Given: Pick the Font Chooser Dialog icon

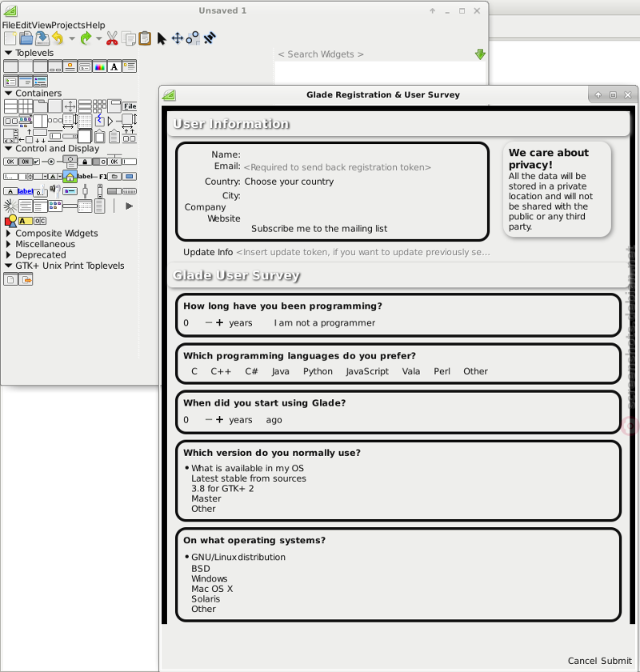Looking at the screenshot, I should click(x=114, y=67).
